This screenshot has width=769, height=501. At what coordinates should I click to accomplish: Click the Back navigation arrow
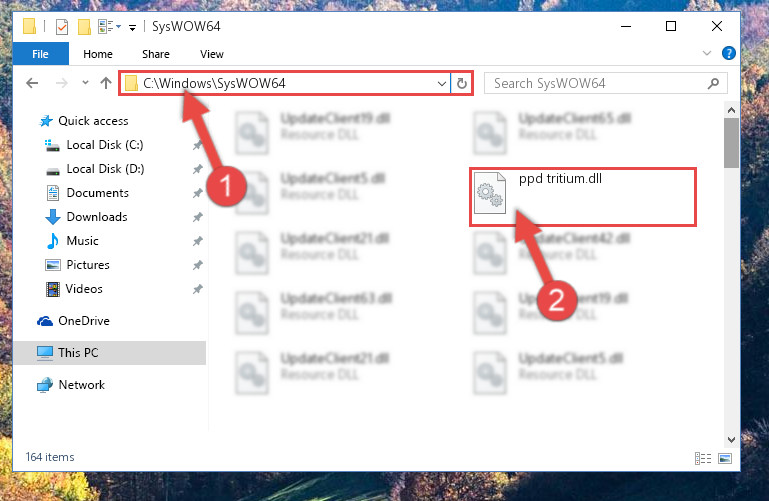(32, 83)
